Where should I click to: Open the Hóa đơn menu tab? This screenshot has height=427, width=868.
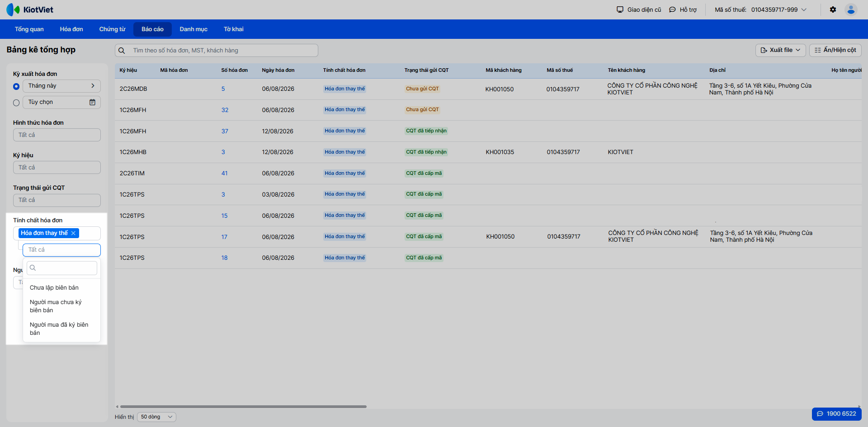tap(71, 29)
